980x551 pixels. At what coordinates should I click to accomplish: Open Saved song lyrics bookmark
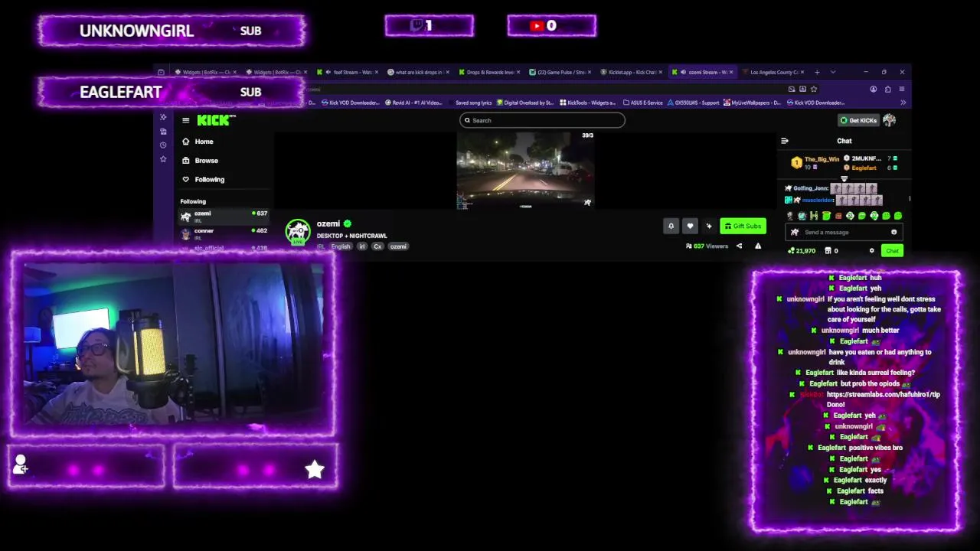click(x=472, y=103)
